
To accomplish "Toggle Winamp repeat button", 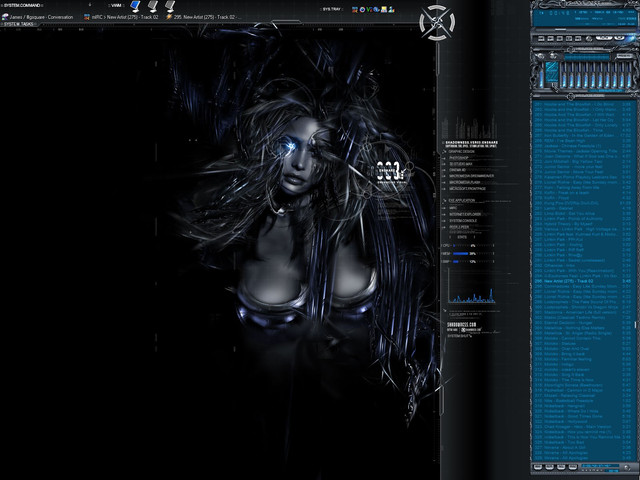I will click(619, 38).
